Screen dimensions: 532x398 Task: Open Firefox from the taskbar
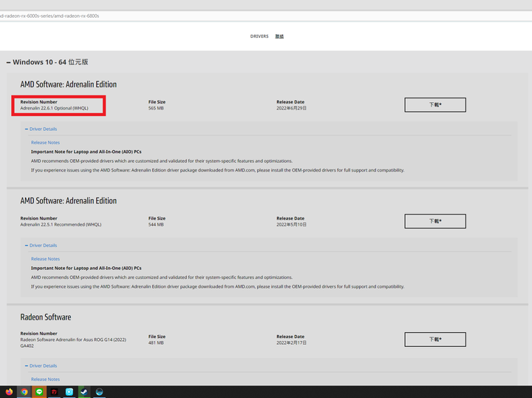tap(9, 391)
